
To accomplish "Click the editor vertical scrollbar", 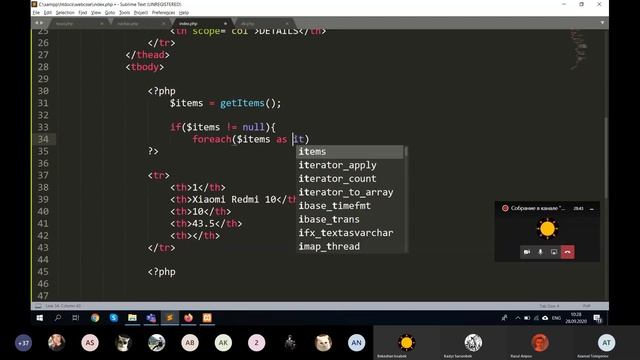I will [606, 157].
